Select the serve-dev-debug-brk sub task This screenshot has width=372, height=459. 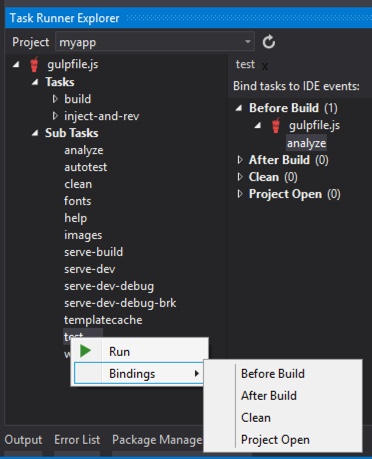pyautogui.click(x=120, y=303)
